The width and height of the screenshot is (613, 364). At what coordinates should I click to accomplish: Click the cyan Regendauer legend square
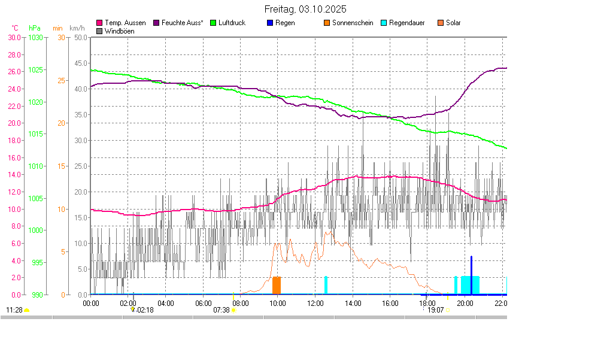[384, 23]
